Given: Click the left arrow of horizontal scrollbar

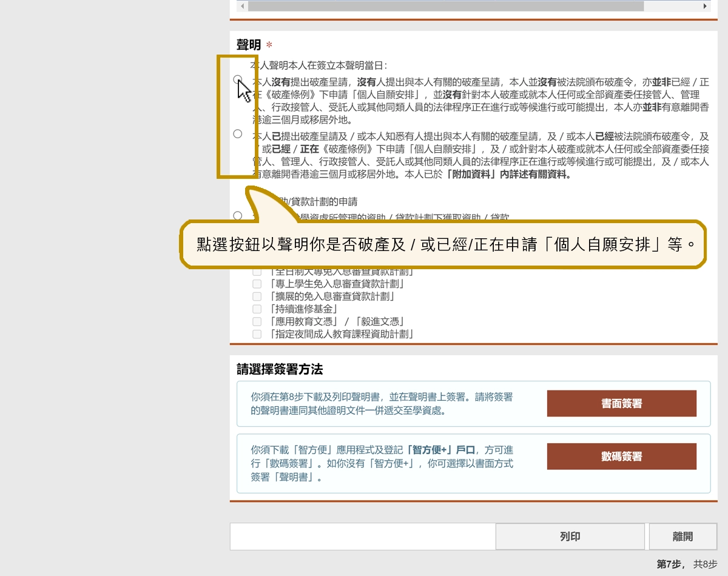Looking at the screenshot, I should point(242,6).
